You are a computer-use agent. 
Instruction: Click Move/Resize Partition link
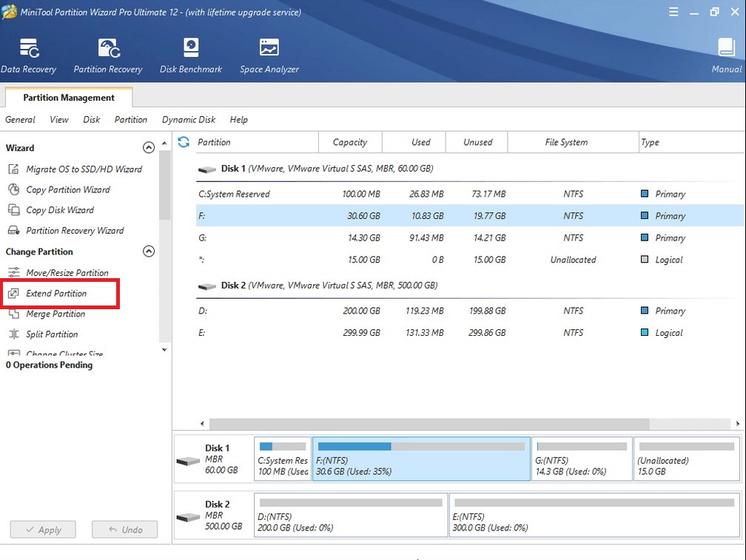pyautogui.click(x=67, y=272)
